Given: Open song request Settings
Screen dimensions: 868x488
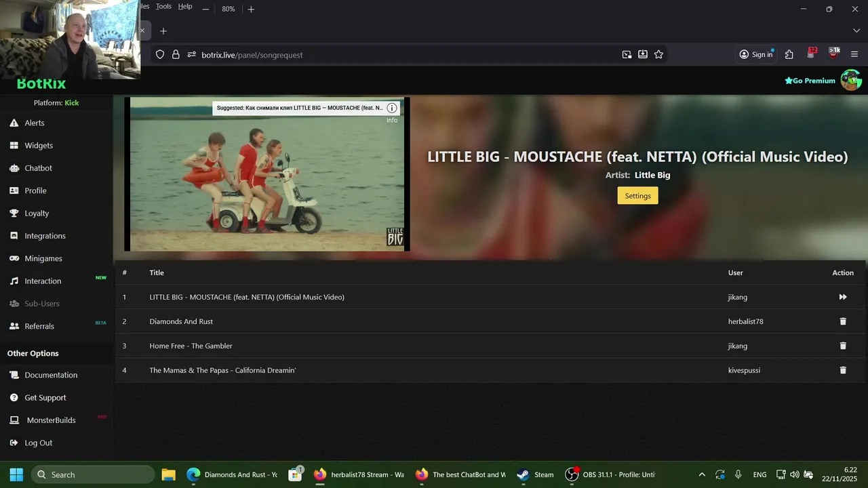Looking at the screenshot, I should pos(637,195).
